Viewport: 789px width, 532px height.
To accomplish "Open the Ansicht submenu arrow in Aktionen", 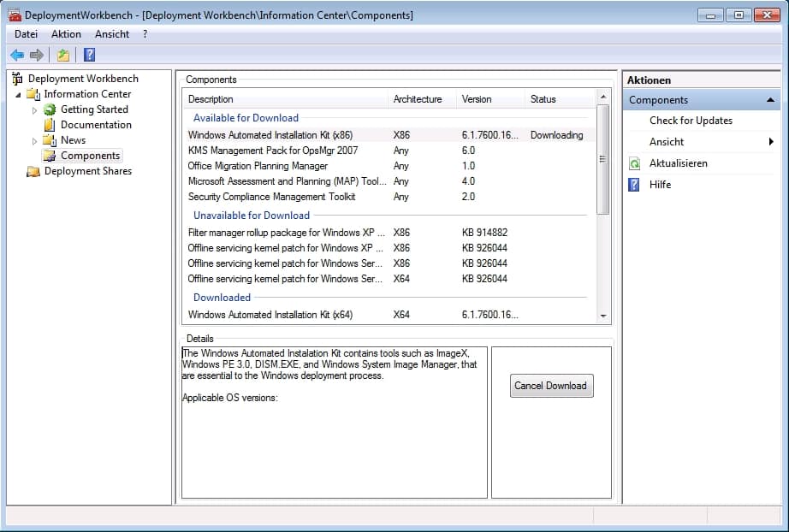I will pyautogui.click(x=771, y=142).
